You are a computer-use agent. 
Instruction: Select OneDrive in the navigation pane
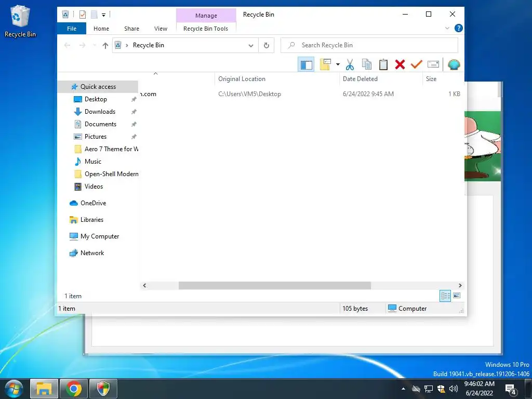[93, 203]
